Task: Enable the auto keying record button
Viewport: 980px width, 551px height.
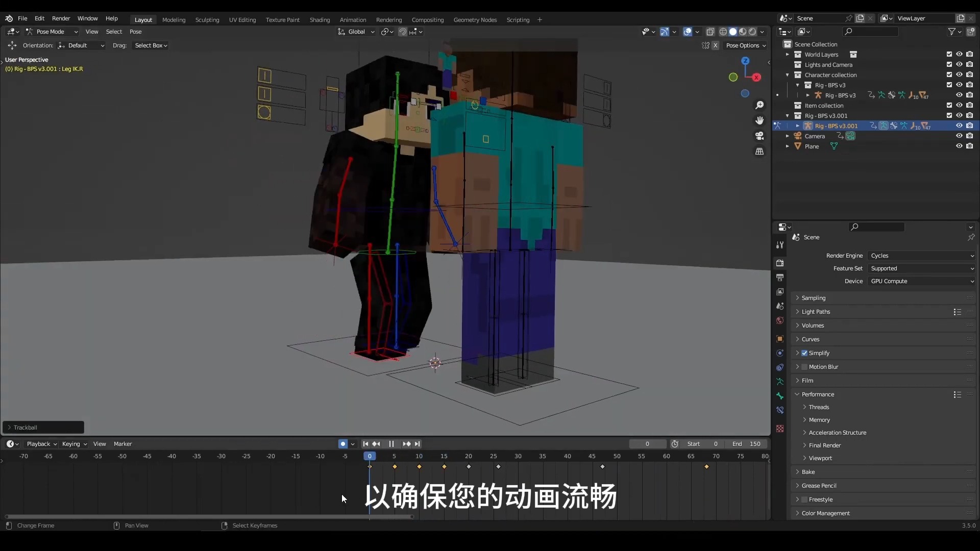Action: [x=343, y=444]
